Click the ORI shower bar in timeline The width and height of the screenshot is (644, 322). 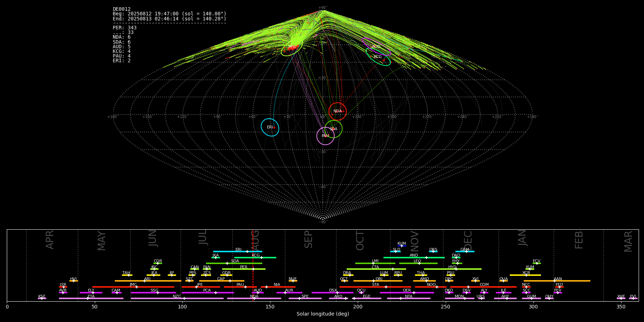[x=378, y=281]
